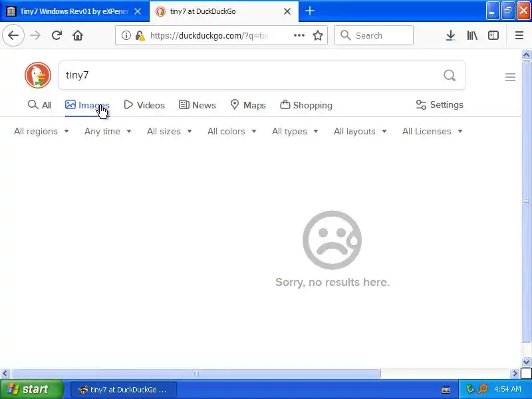Click the horizontal scrollbar left arrow
Viewport: 532px width, 399px height.
click(x=5, y=373)
